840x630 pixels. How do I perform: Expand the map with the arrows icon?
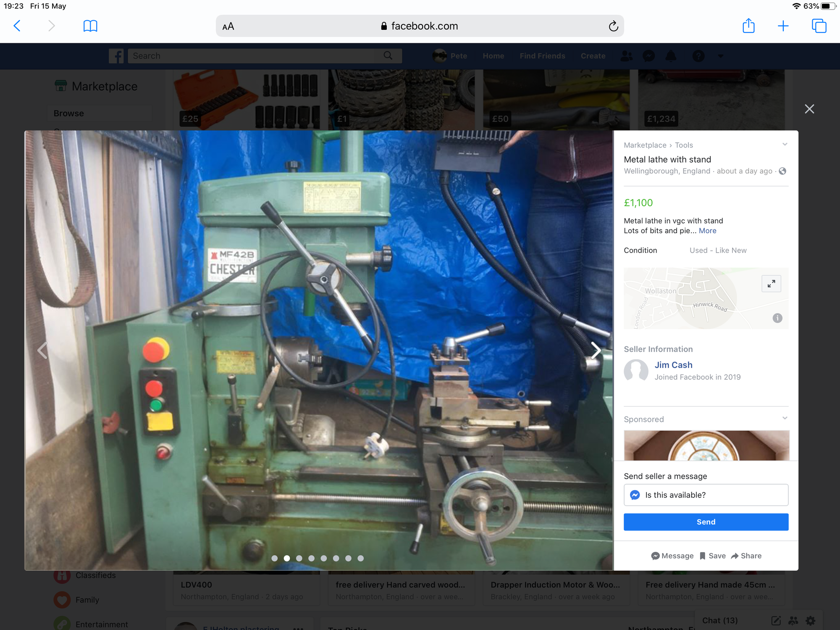coord(771,284)
